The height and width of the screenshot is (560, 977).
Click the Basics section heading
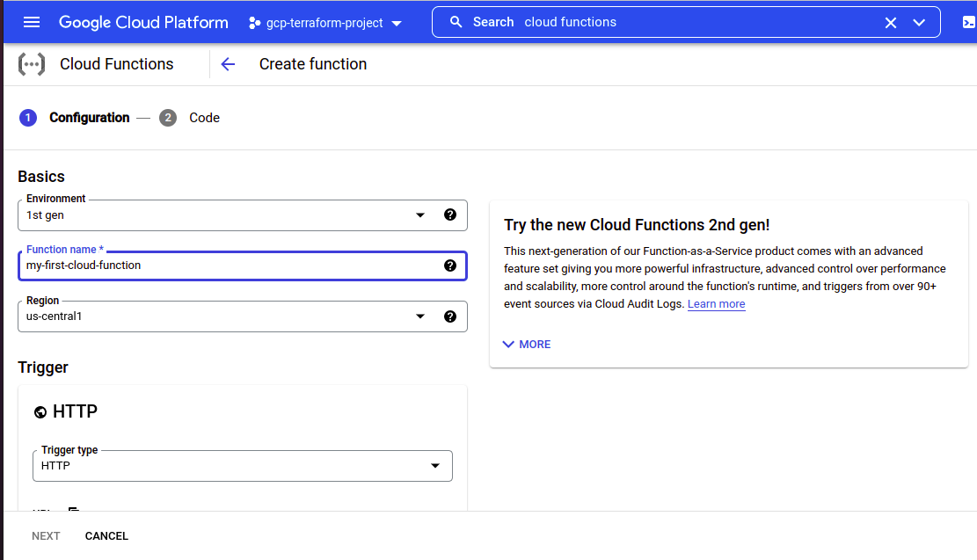tap(41, 177)
